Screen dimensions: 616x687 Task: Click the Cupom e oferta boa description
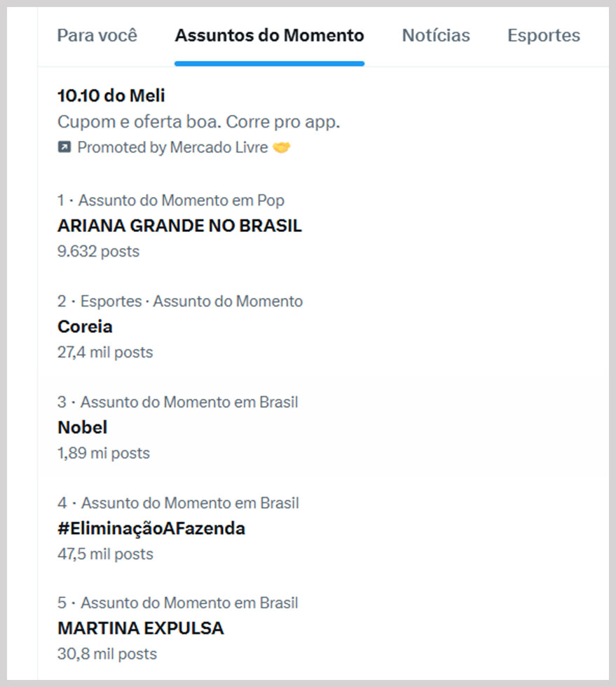pyautogui.click(x=198, y=122)
